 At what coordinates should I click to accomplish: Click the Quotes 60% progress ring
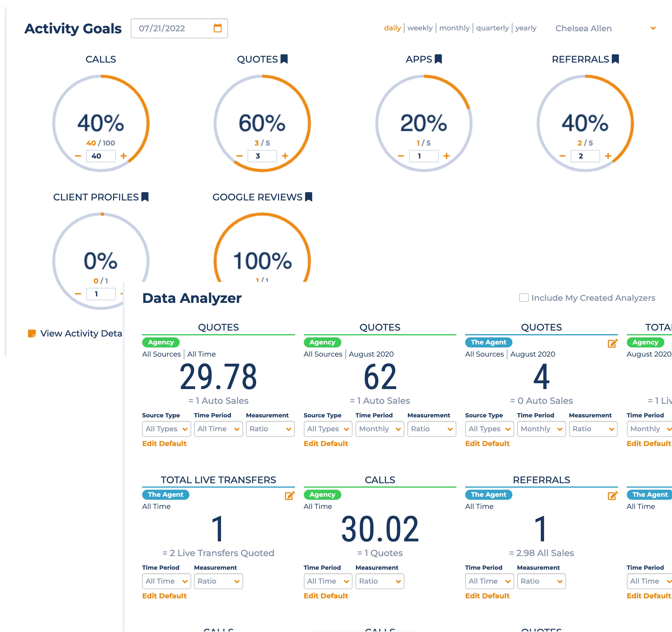point(262,123)
